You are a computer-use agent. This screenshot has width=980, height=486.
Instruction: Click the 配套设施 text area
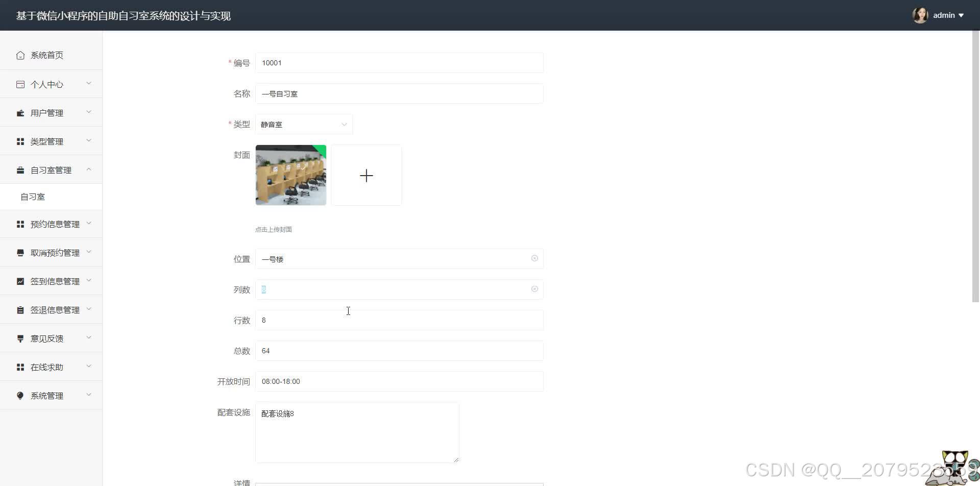pyautogui.click(x=357, y=432)
